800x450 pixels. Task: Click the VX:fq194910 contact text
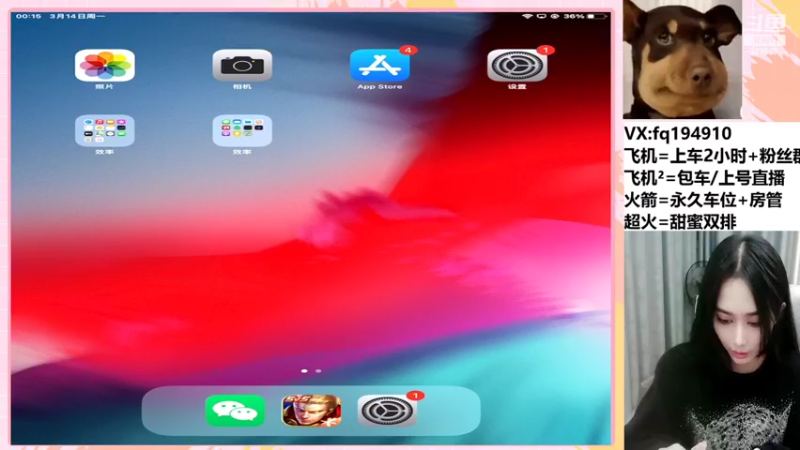(678, 134)
